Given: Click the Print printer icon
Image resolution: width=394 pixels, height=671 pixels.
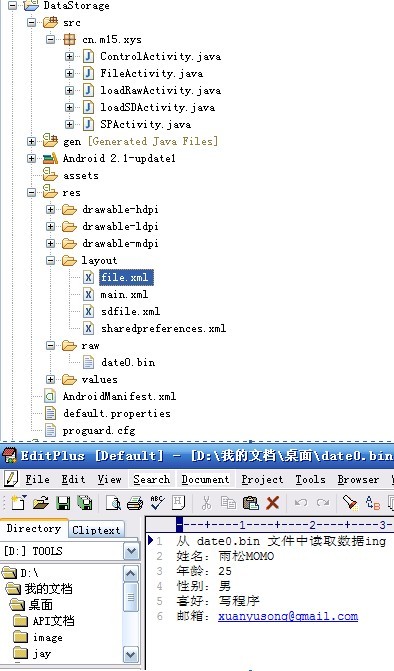Looking at the screenshot, I should click(x=135, y=502).
